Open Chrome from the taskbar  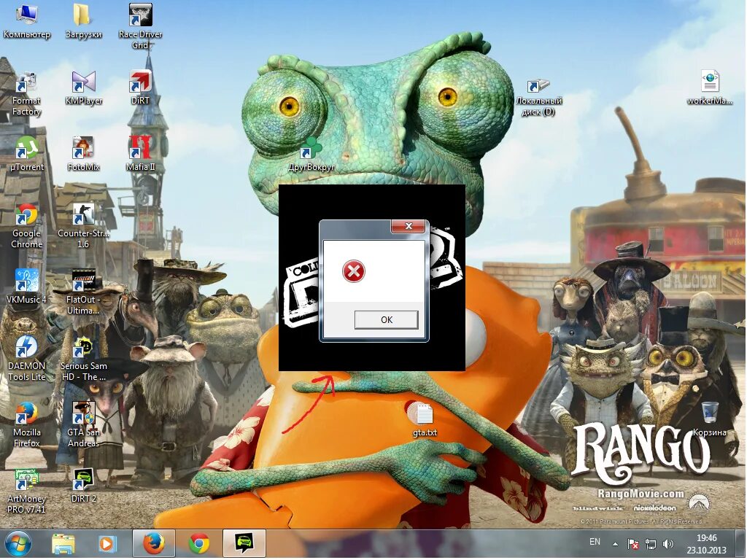(x=198, y=543)
